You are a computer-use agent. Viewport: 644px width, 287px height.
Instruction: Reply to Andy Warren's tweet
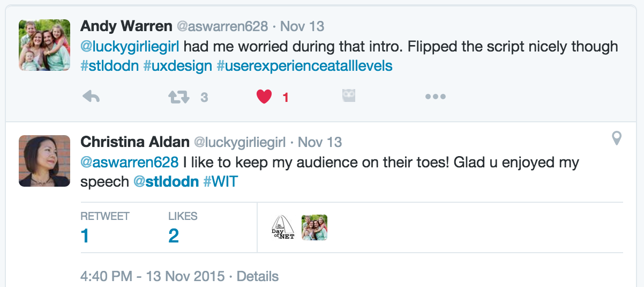91,97
